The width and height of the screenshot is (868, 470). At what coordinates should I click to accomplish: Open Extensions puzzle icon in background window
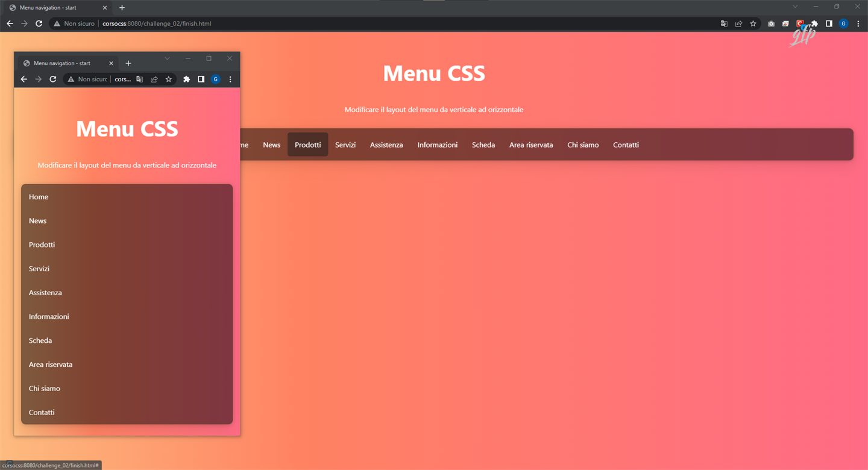(x=814, y=23)
